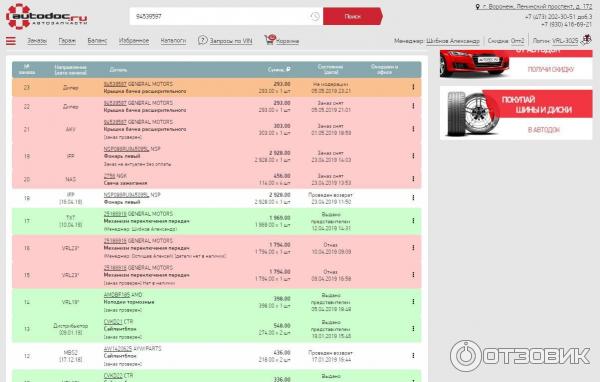This screenshot has height=382, width=600.
Task: Open actions menu for order 13 row
Action: 413,328
